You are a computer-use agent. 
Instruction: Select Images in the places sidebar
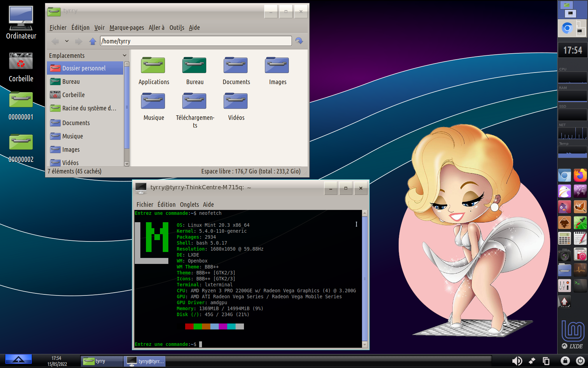(85, 149)
